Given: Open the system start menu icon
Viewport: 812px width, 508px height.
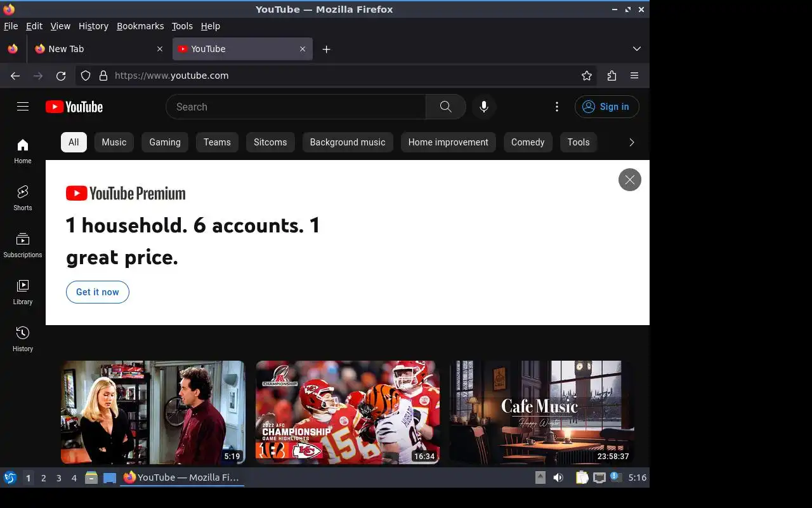Looking at the screenshot, I should pos(10,478).
